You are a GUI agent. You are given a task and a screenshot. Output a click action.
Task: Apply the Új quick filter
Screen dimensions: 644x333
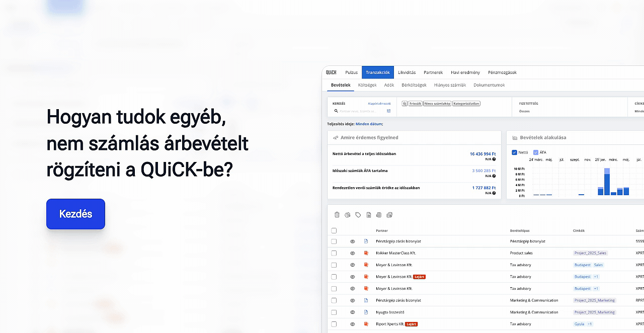coord(405,104)
